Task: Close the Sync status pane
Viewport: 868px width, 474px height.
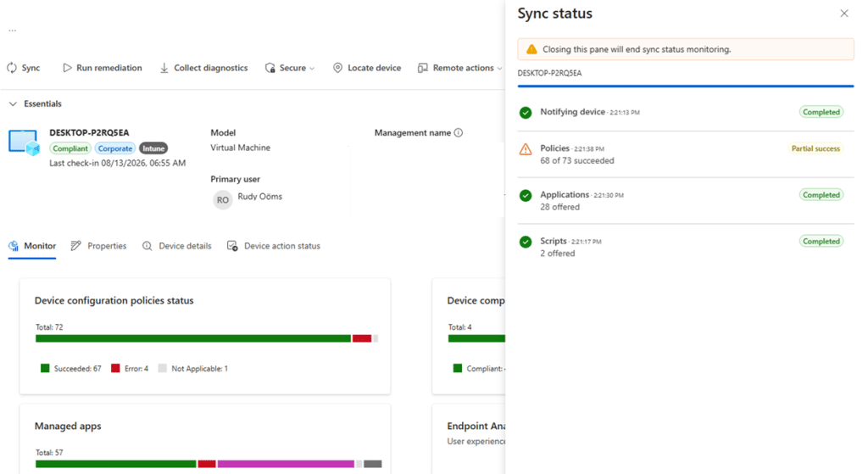Action: [844, 14]
